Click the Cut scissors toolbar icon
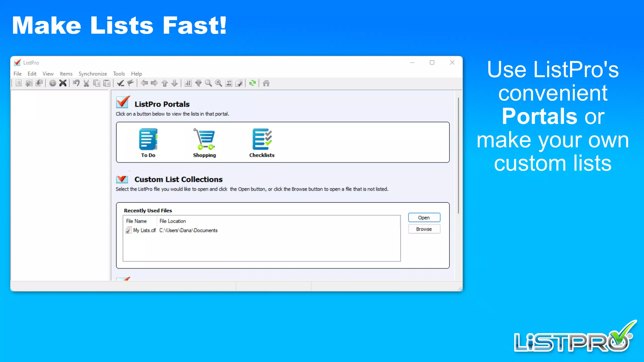Screen dimensions: 644x362 [x=86, y=83]
